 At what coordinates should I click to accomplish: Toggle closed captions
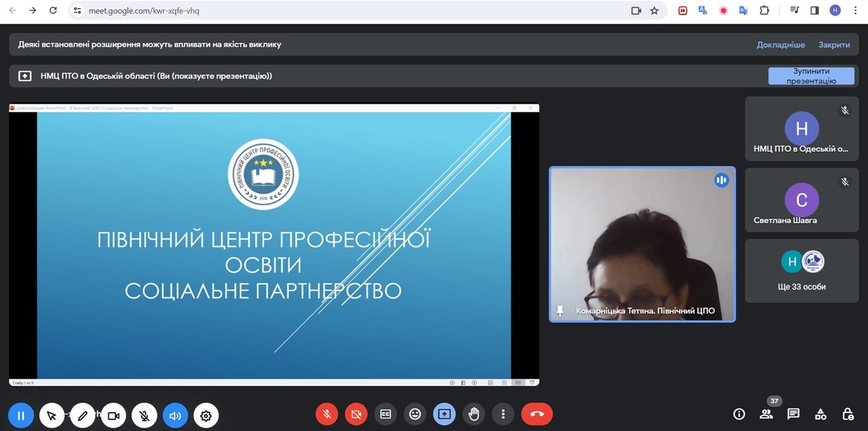[x=385, y=414]
